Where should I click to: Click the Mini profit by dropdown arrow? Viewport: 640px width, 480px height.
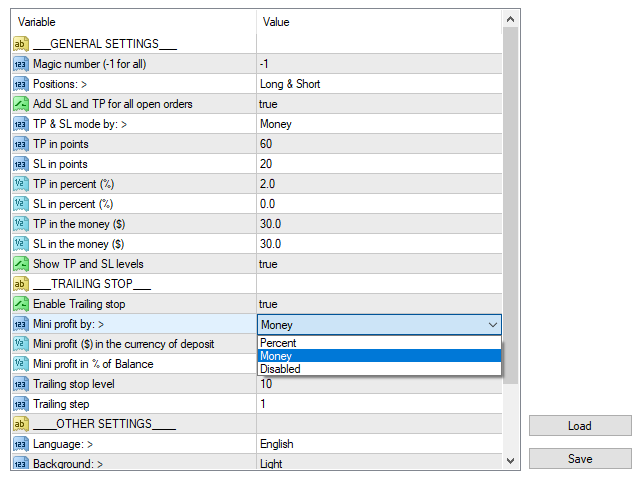tap(493, 325)
